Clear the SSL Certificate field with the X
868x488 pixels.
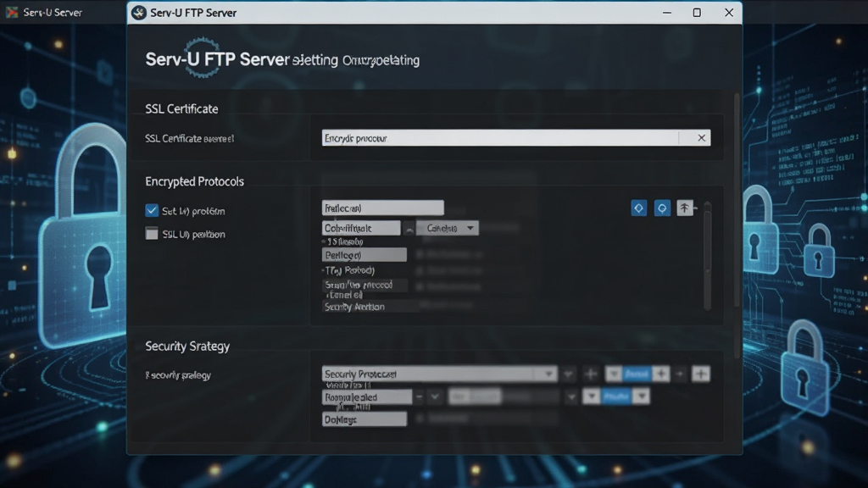pos(701,138)
